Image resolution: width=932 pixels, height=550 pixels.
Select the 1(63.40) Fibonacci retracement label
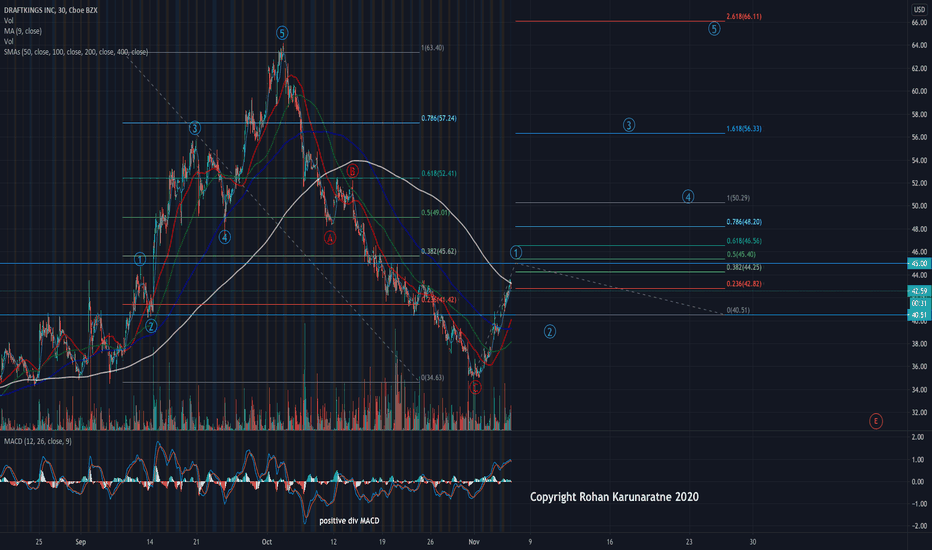(432, 48)
